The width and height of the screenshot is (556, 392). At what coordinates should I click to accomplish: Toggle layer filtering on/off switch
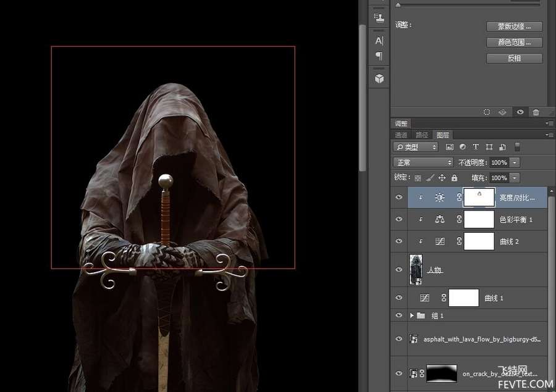[517, 147]
